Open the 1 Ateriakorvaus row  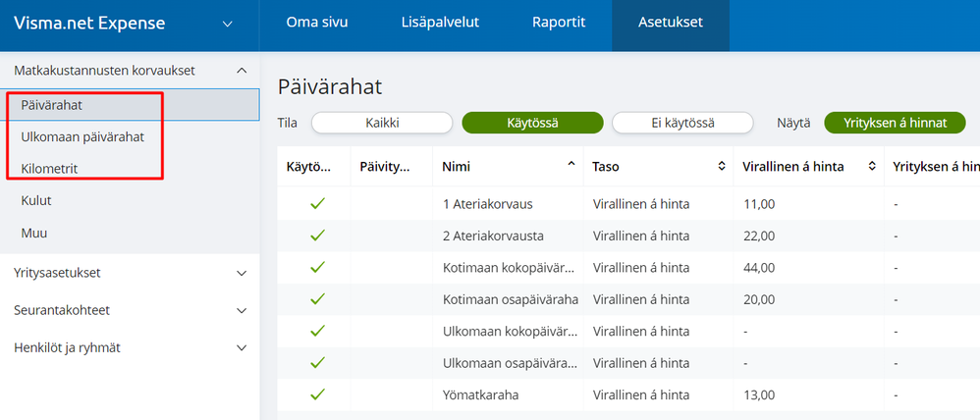click(628, 204)
